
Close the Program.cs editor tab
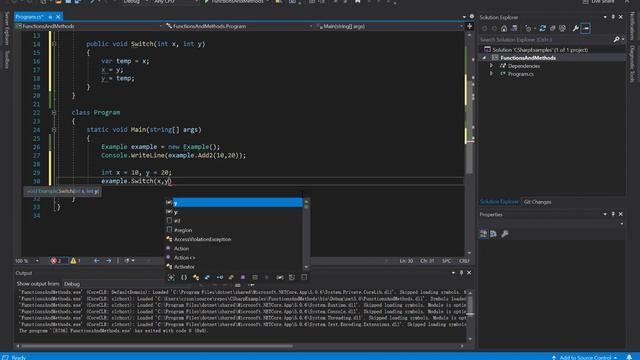tap(58, 17)
